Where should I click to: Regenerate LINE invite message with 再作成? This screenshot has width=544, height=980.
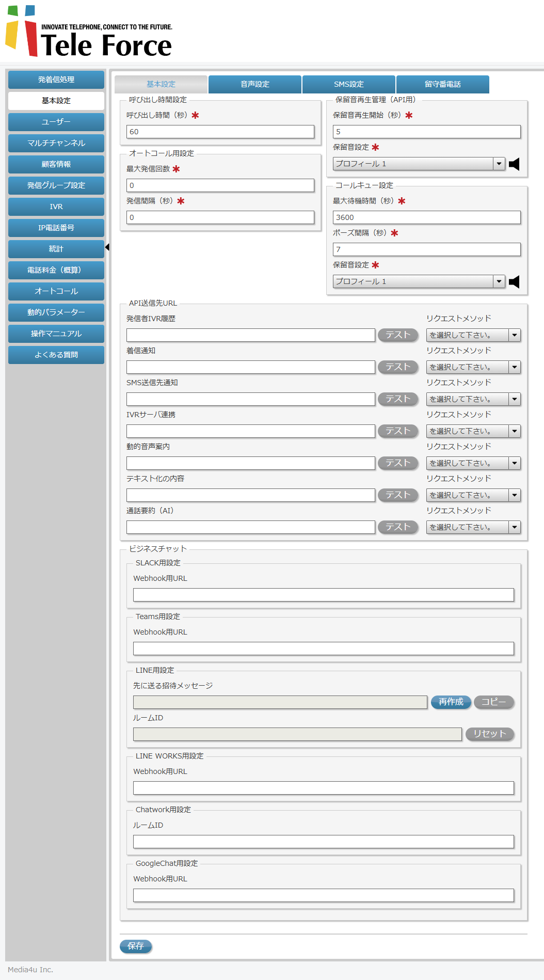pos(451,702)
